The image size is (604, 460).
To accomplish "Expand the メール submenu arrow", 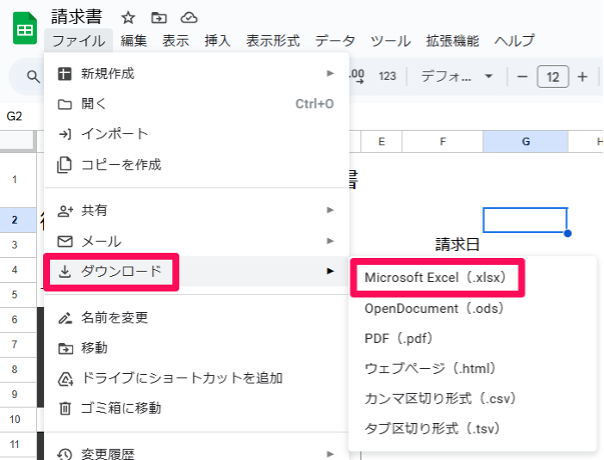I will tap(330, 241).
